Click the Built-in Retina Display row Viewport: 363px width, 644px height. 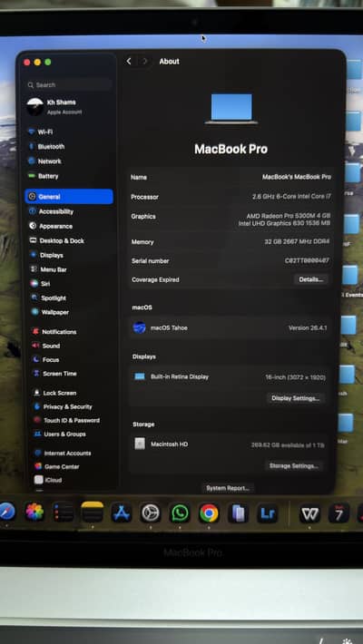tap(229, 377)
